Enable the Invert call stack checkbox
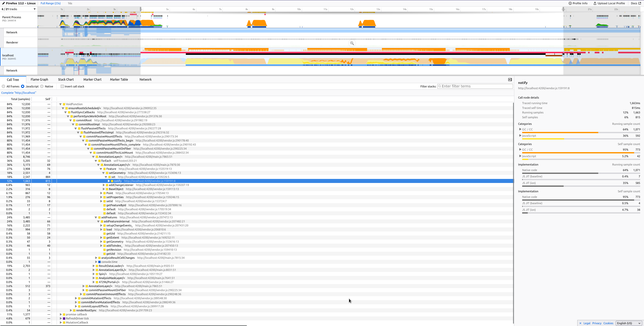Viewport: 644px width, 326px height. coord(62,86)
